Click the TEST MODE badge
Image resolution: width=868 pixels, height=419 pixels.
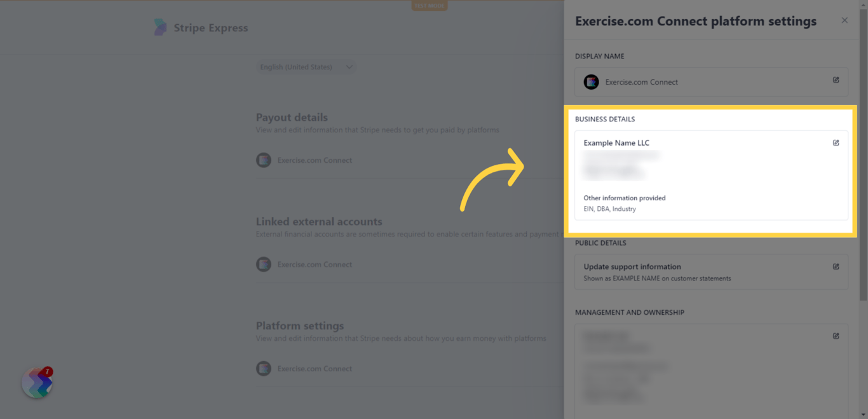click(429, 5)
